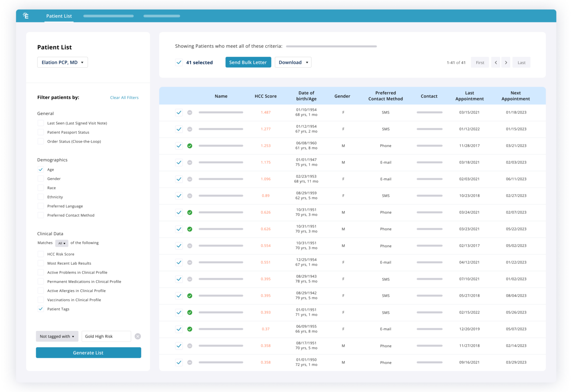Switch to the Patient List tab
The image size is (572, 392).
pyautogui.click(x=59, y=16)
